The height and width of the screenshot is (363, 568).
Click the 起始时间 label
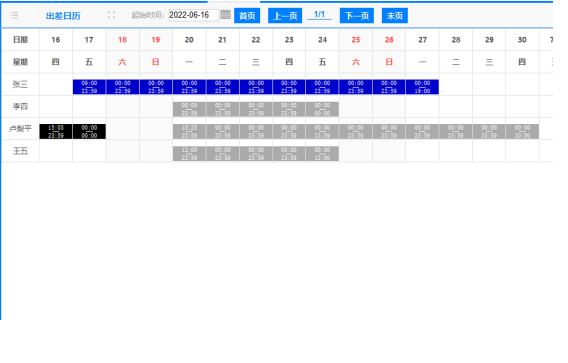tap(148, 15)
